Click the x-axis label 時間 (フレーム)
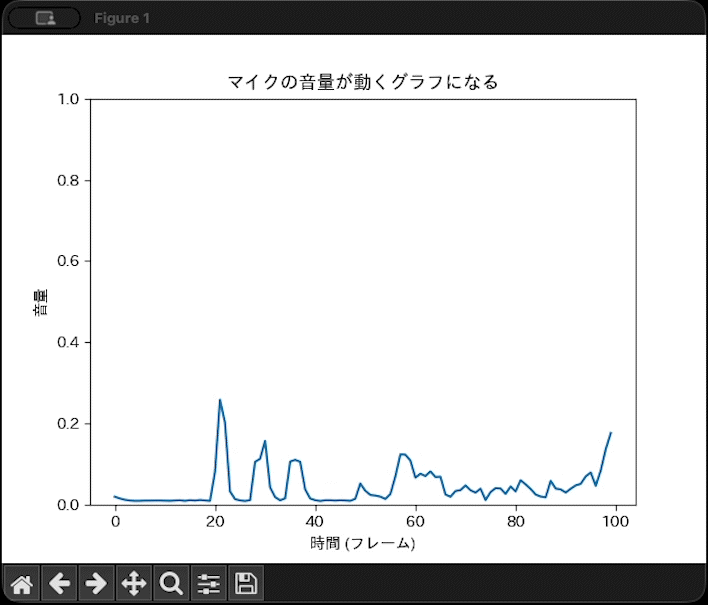The height and width of the screenshot is (605, 708). (363, 543)
